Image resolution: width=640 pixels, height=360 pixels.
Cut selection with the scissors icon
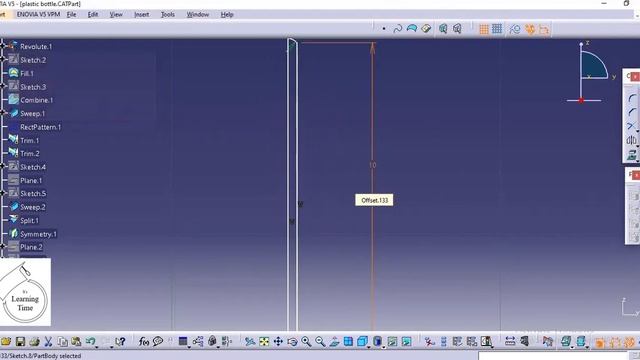[x=48, y=341]
